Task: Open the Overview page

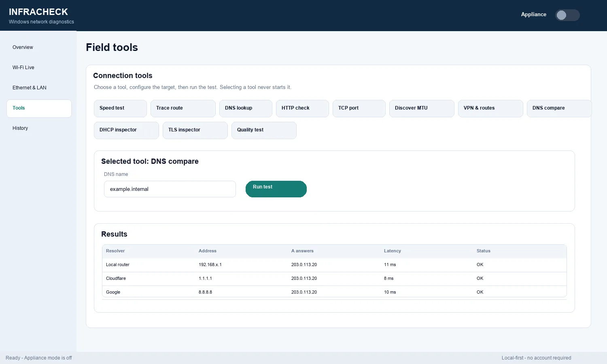Action: pyautogui.click(x=39, y=47)
